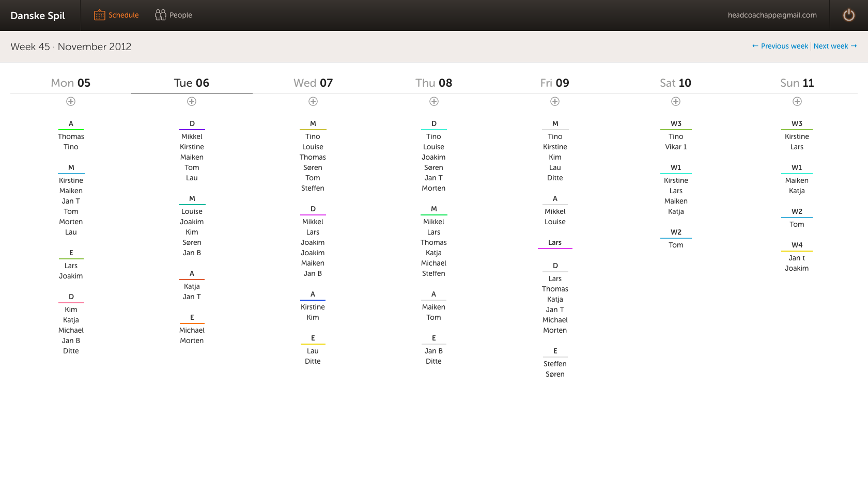Click Steffen in Thursday's M shift

coord(433,273)
